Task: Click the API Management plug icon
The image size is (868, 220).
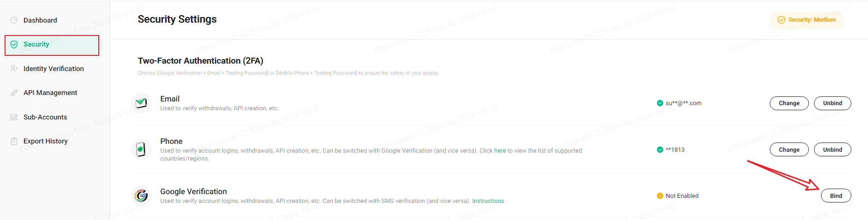Action: click(14, 93)
